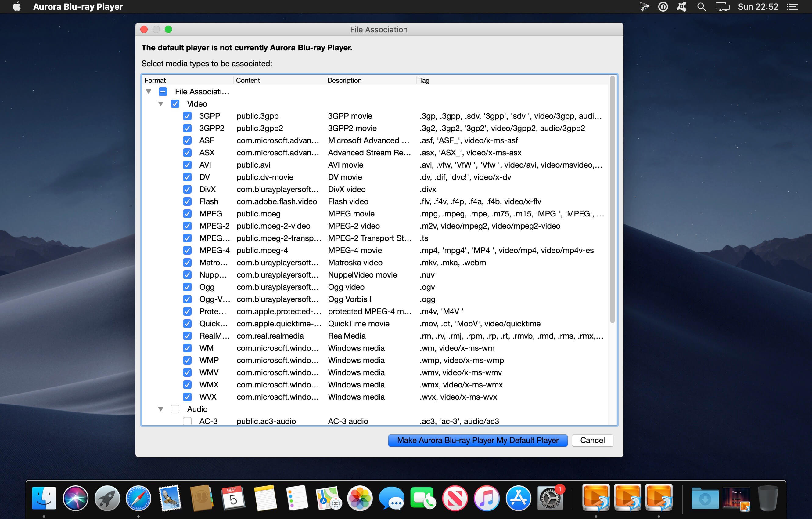Sort by the Content column header
The image size is (812, 519).
279,80
